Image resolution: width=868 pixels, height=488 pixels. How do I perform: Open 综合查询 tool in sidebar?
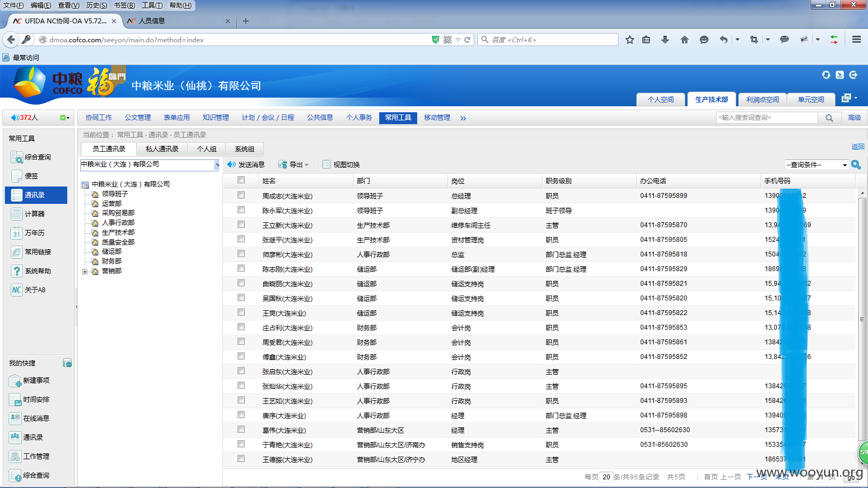(x=31, y=157)
